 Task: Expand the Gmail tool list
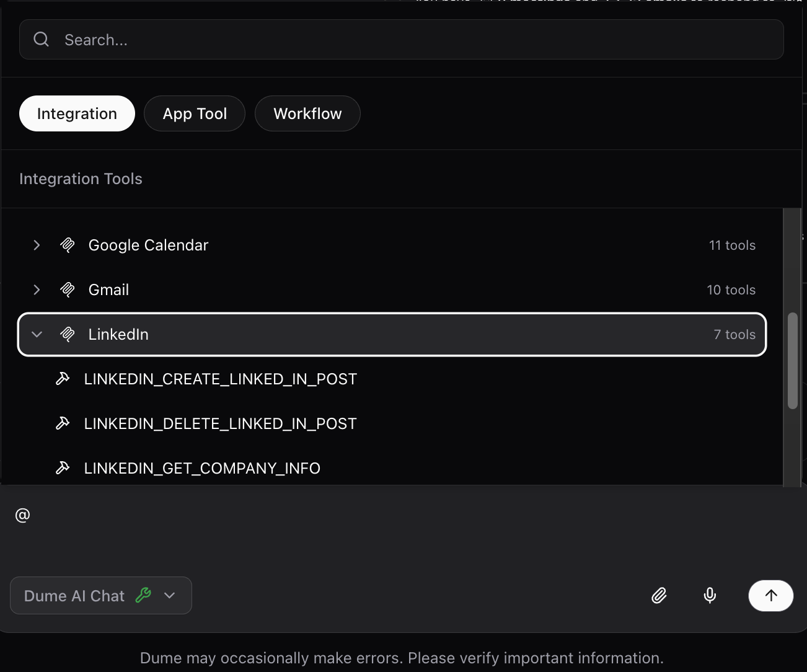(x=37, y=290)
